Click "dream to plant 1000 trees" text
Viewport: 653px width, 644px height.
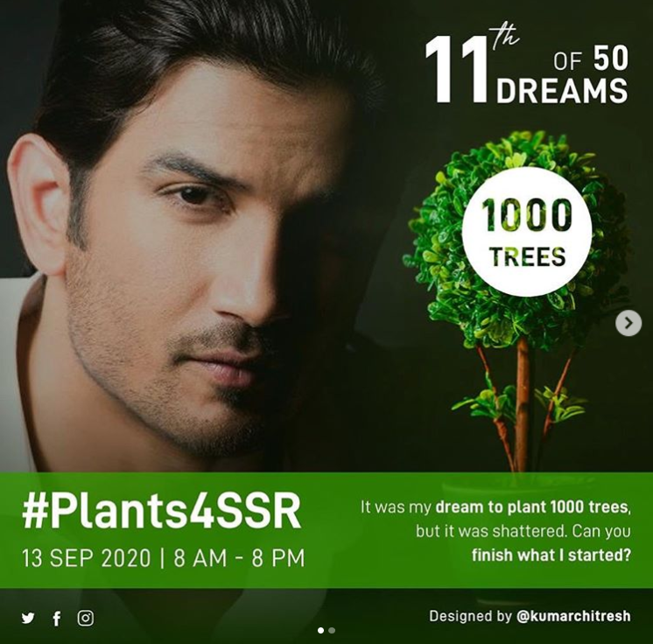532,507
